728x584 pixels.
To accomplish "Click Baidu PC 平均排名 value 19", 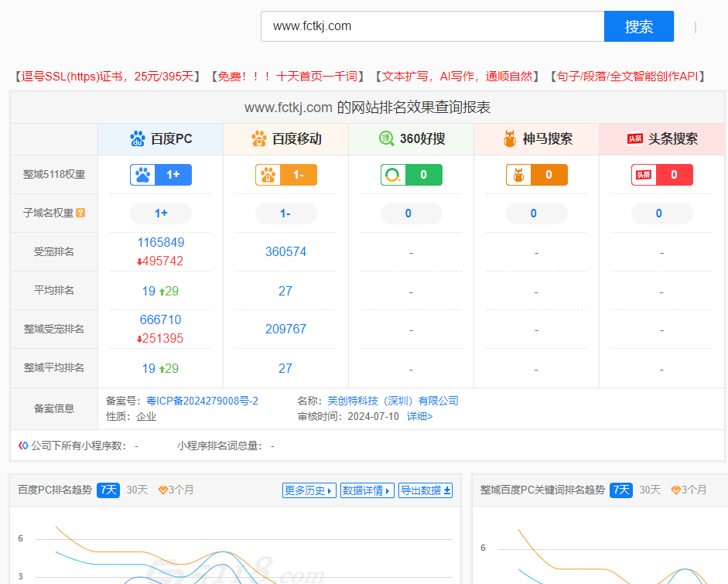I will 149,291.
